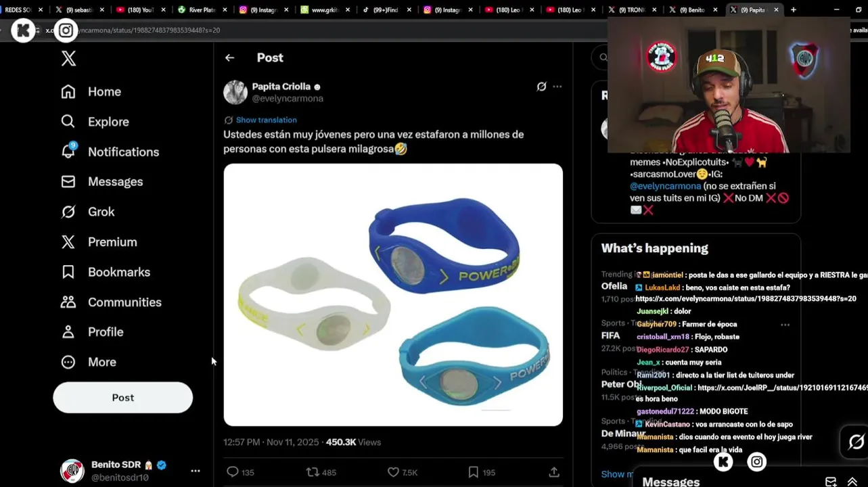The height and width of the screenshot is (487, 868).
Task: Open options dots for FIFA trend
Action: pos(785,325)
